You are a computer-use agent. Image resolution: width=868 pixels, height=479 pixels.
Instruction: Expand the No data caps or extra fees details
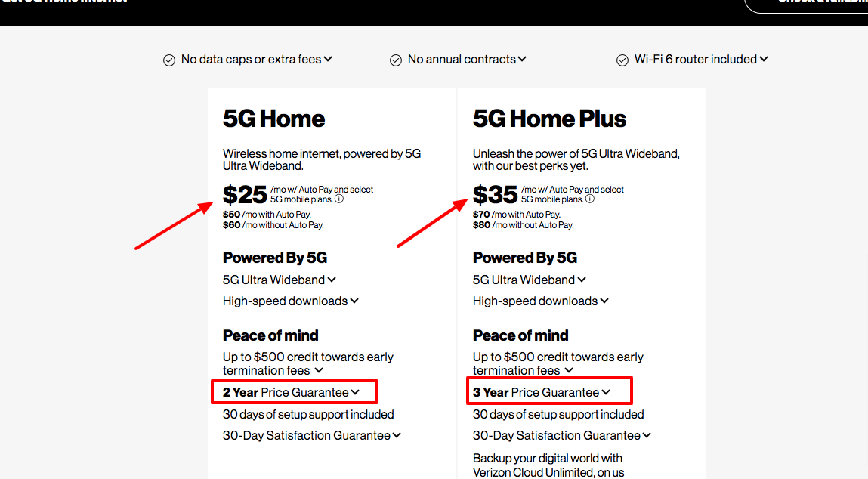(x=328, y=59)
